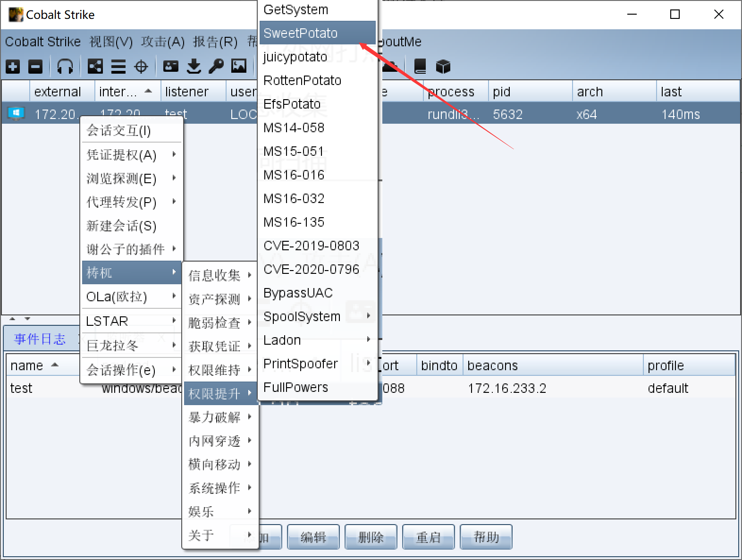Expand the PrintSpoofer submenu
Image resolution: width=742 pixels, height=560 pixels.
pos(318,364)
